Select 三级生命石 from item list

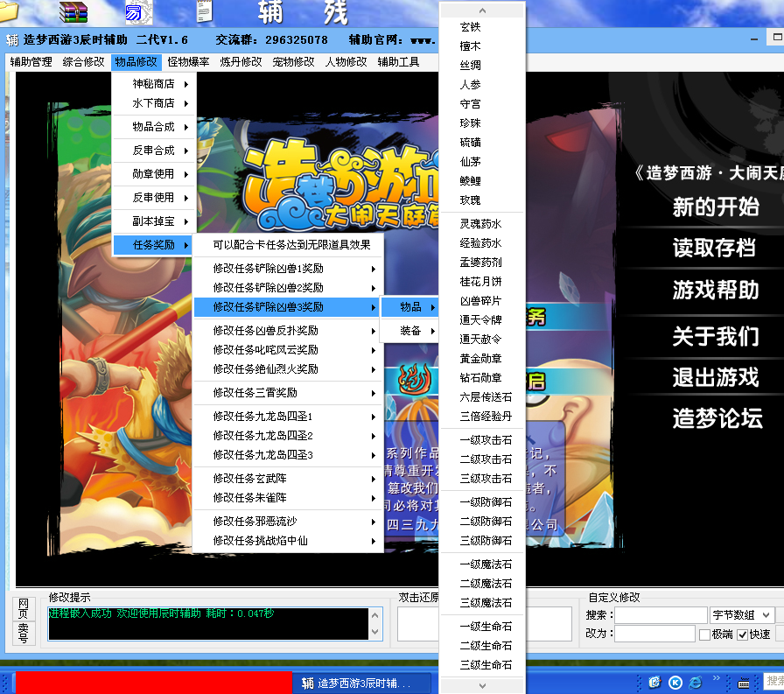coord(482,665)
